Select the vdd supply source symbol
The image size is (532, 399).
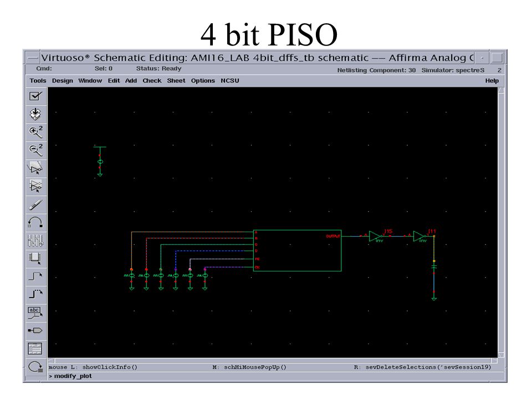[100, 161]
